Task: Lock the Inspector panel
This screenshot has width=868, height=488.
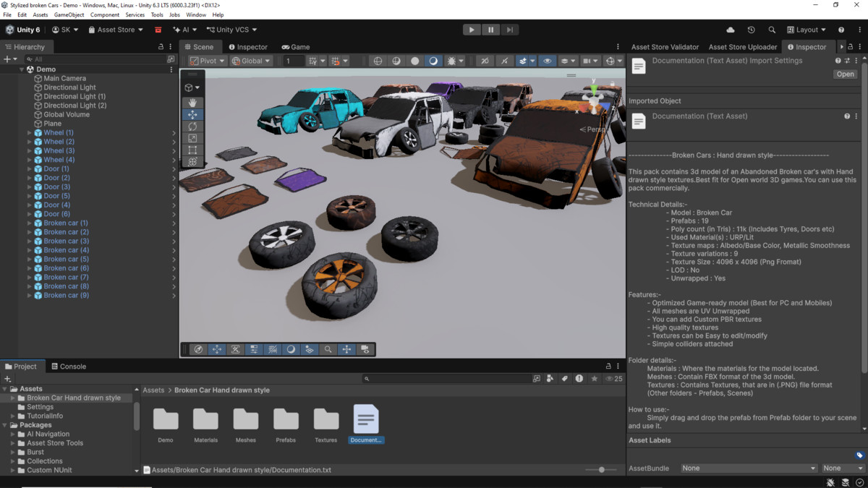Action: click(x=850, y=47)
